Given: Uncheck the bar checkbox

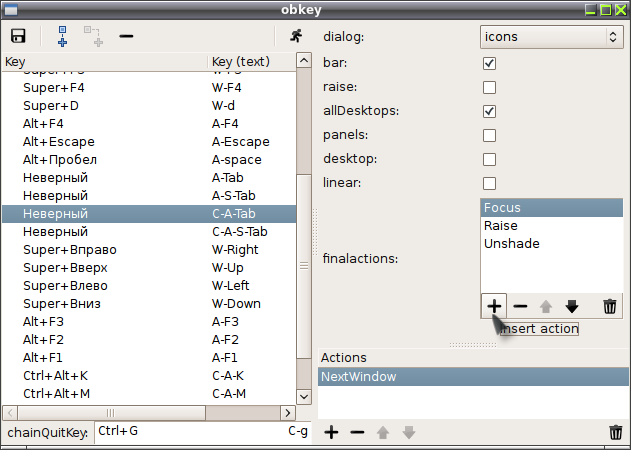Looking at the screenshot, I should (x=489, y=63).
